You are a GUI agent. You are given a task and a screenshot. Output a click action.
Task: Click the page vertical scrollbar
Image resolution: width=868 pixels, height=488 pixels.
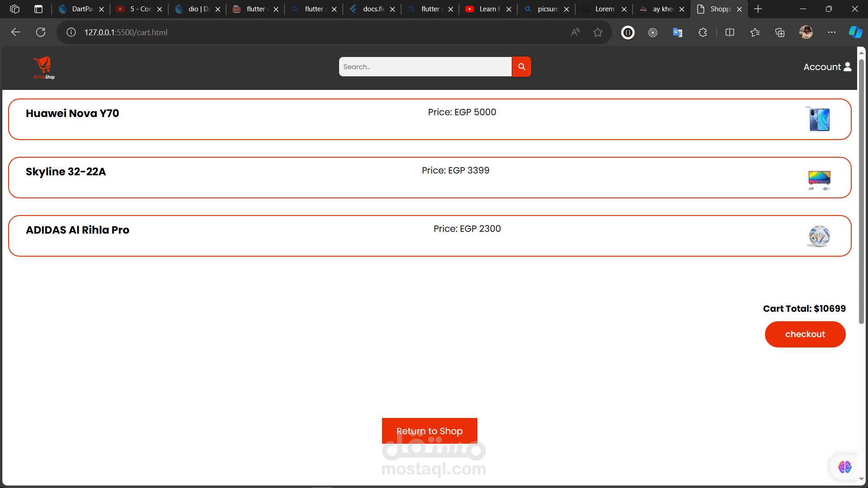pyautogui.click(x=861, y=190)
